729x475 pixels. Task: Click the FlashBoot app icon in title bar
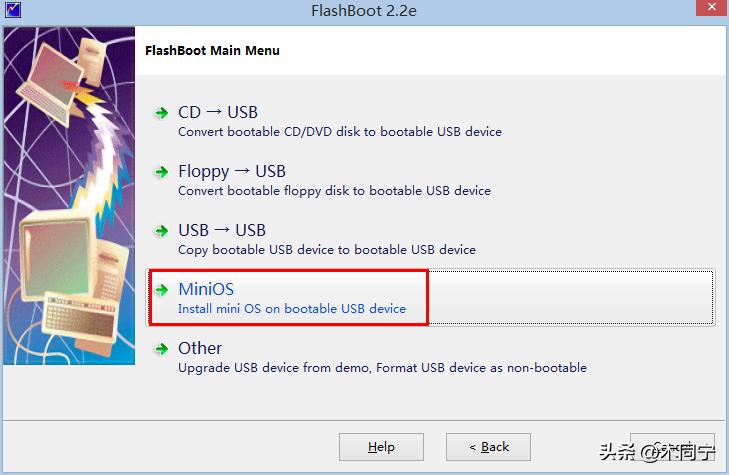tap(13, 9)
